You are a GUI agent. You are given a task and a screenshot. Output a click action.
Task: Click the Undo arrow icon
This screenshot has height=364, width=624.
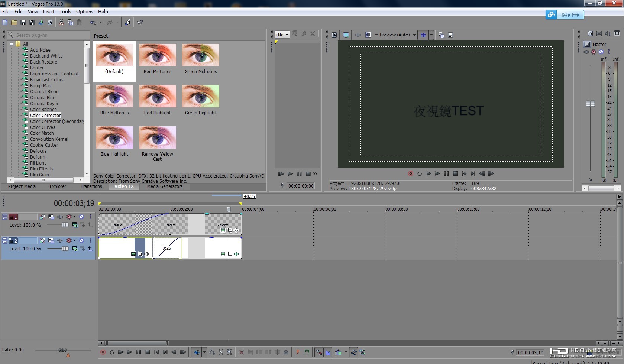93,22
